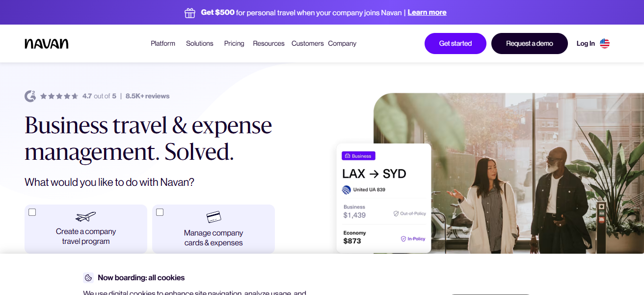Click the credit card icon for expenses
Screen dimensions: 644x295
point(214,217)
